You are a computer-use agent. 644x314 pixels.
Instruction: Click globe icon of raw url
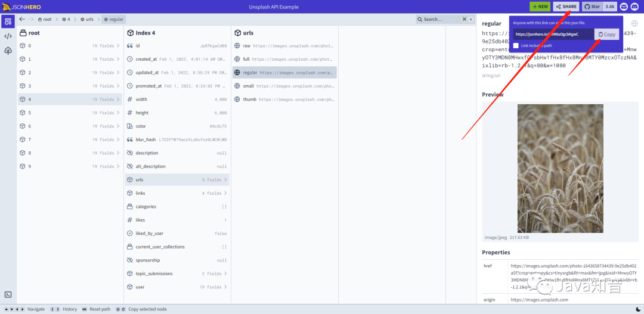[237, 45]
